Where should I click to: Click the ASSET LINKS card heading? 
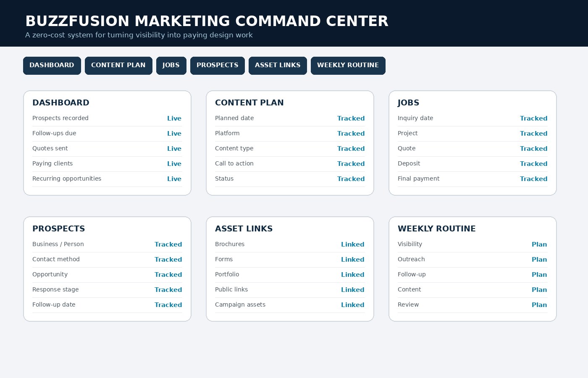pyautogui.click(x=244, y=228)
